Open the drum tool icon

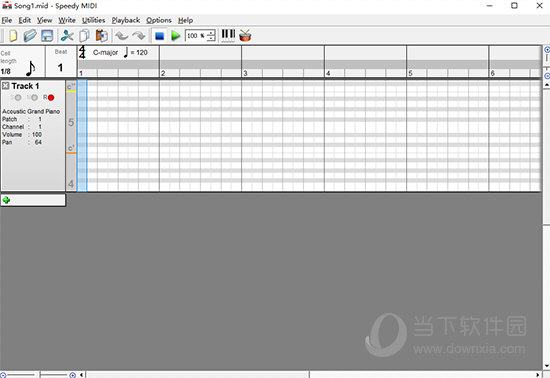[245, 35]
